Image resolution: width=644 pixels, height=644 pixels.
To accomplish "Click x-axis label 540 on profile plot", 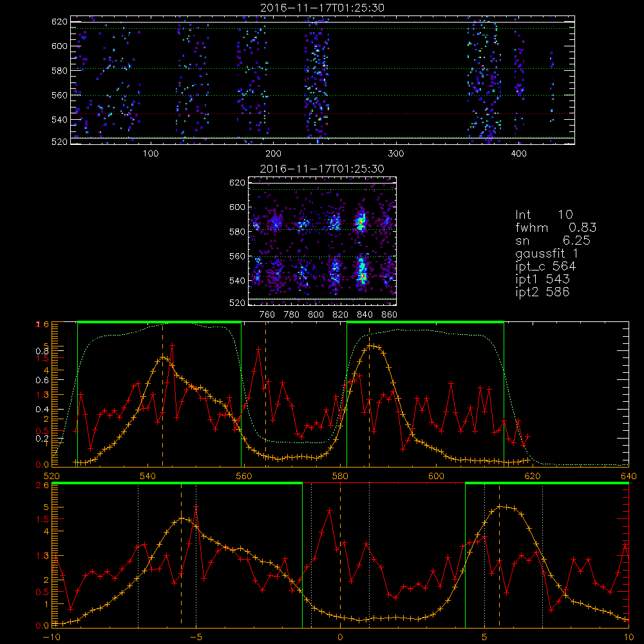I will tap(148, 476).
